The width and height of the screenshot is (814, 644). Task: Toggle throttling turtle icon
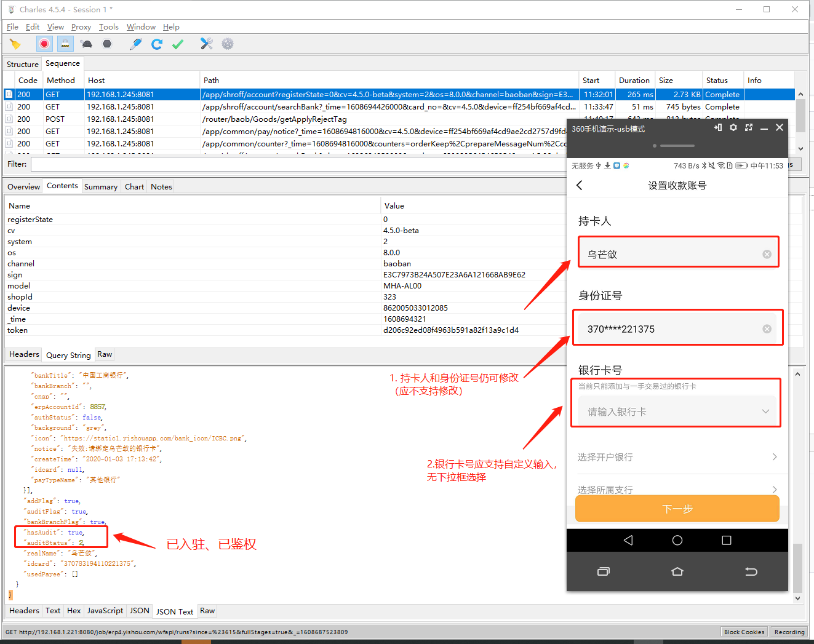point(87,44)
